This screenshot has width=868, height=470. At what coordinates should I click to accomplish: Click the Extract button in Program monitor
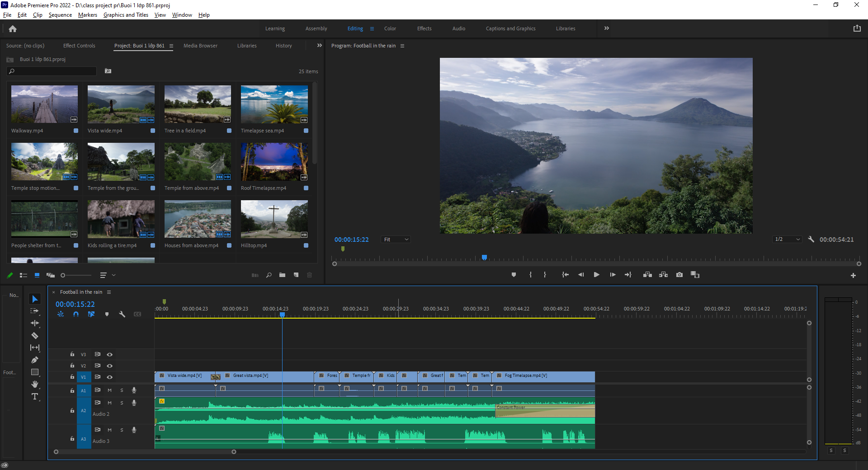[663, 275]
